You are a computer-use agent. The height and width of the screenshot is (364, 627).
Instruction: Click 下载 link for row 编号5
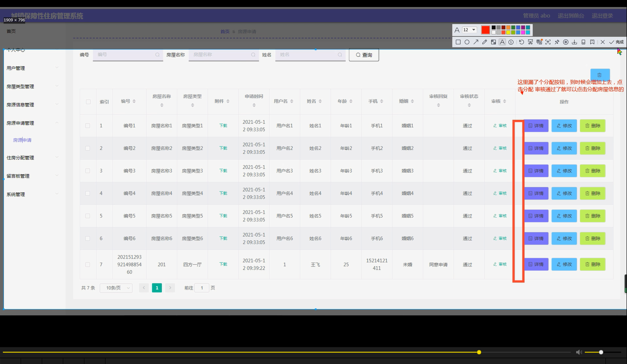click(x=223, y=216)
